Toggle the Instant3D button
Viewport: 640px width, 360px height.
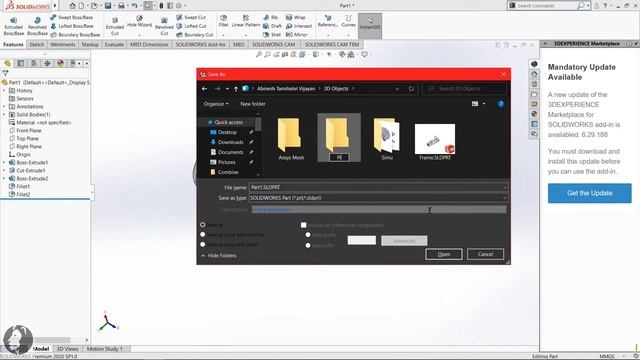click(370, 26)
